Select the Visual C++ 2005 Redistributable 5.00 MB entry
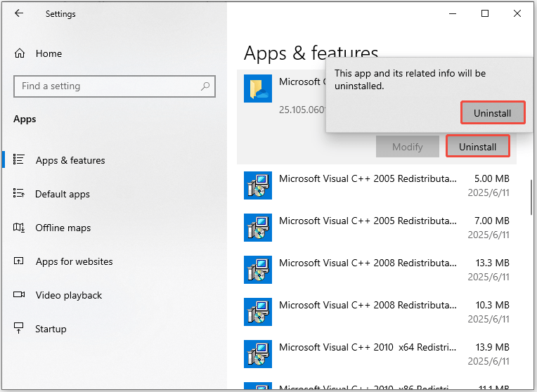537x392 pixels. click(x=377, y=185)
